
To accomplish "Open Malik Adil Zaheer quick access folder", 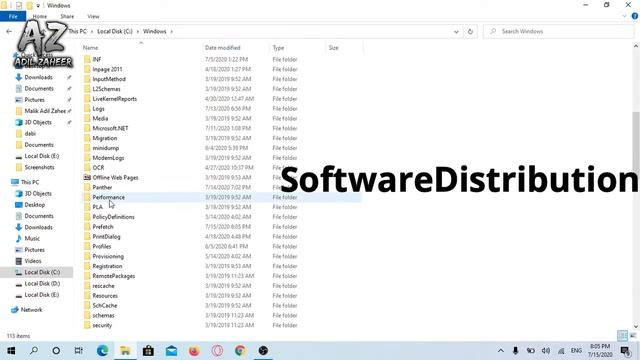I will (x=45, y=111).
